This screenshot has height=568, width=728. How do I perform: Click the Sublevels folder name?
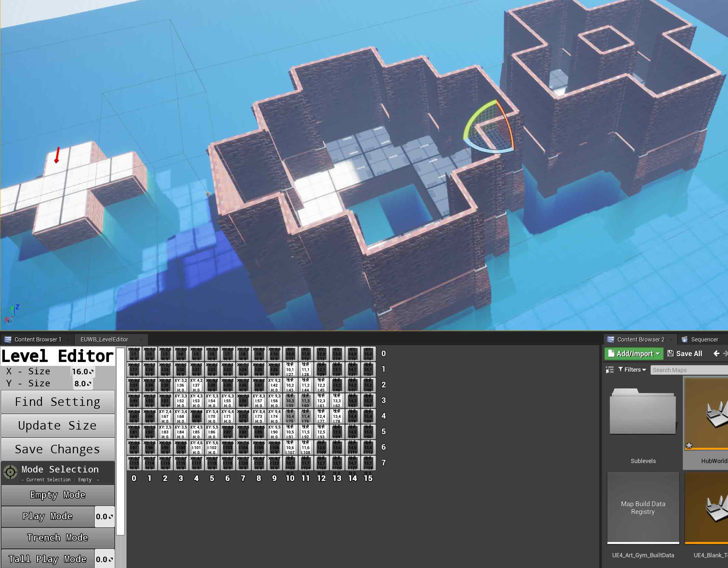[x=643, y=461]
